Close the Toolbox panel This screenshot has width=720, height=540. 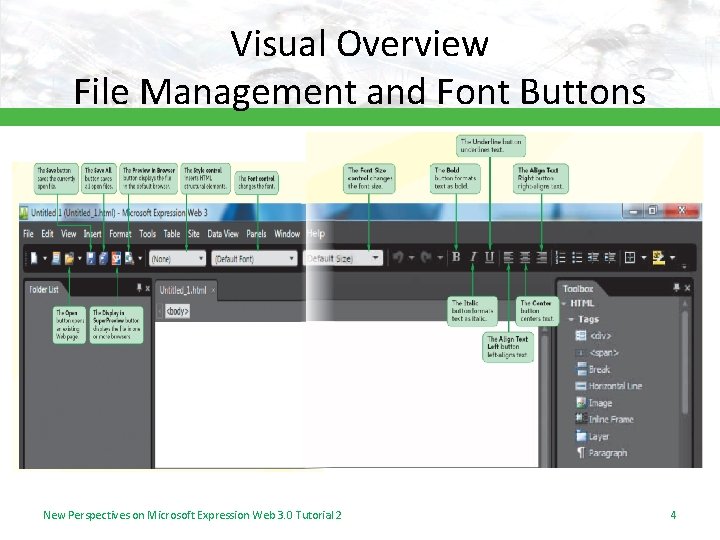pos(687,288)
